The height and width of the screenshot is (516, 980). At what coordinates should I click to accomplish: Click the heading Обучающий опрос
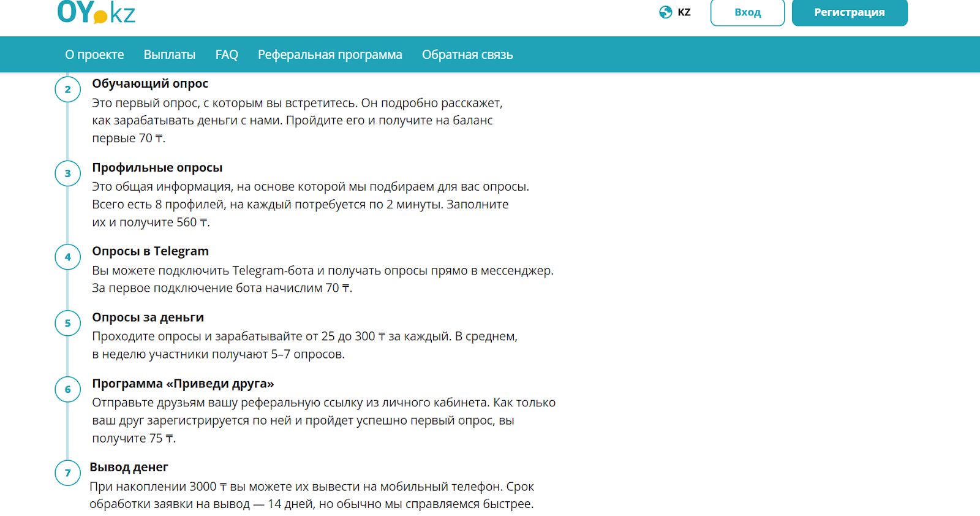click(150, 83)
